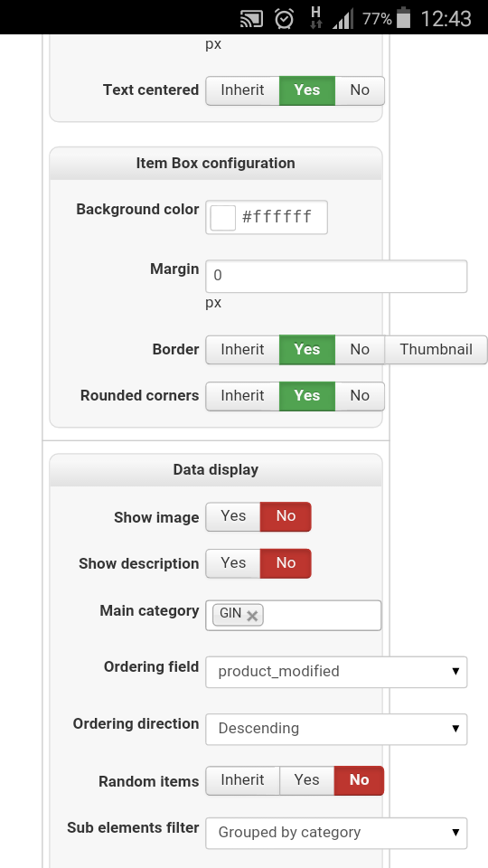Tap the cast screen icon in status bar
This screenshot has width=488, height=868.
click(x=252, y=19)
